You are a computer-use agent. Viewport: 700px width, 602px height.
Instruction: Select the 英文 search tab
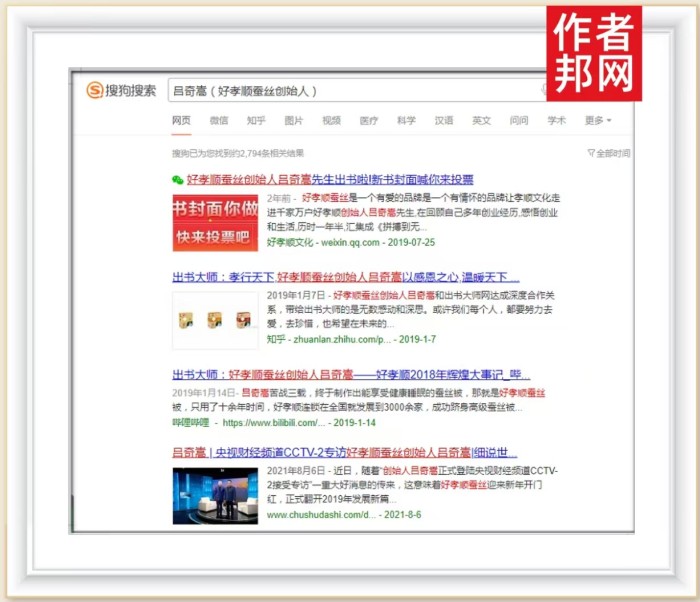[481, 121]
